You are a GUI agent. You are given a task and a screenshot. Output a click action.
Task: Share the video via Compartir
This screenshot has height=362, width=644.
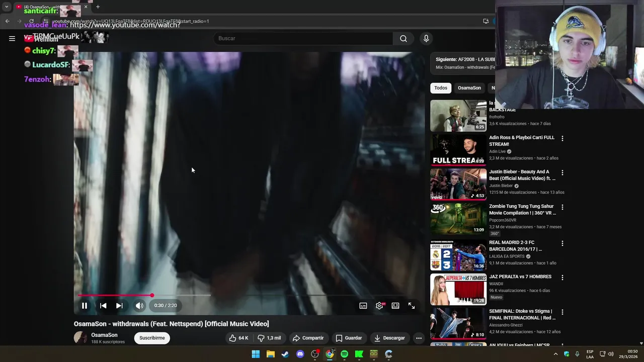(x=308, y=338)
